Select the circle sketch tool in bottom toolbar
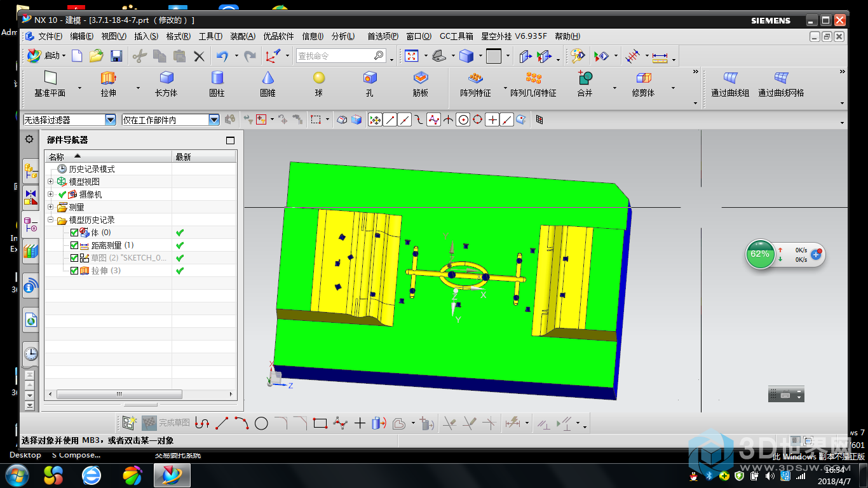The width and height of the screenshot is (868, 488). tap(261, 423)
